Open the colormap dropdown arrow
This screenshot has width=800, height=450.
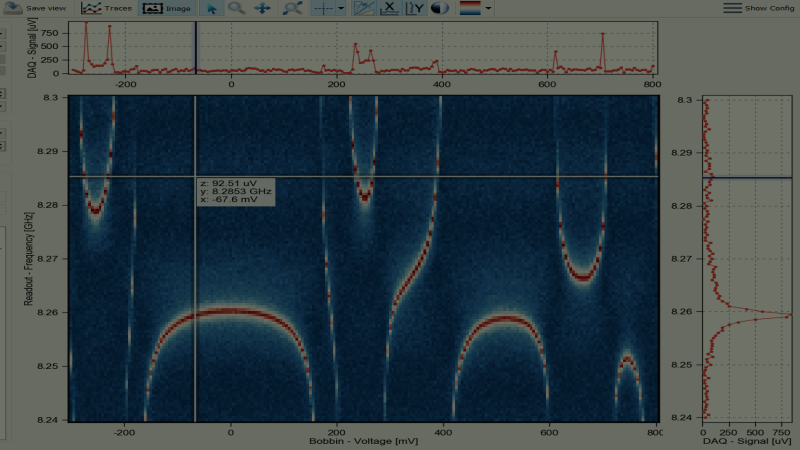point(488,8)
